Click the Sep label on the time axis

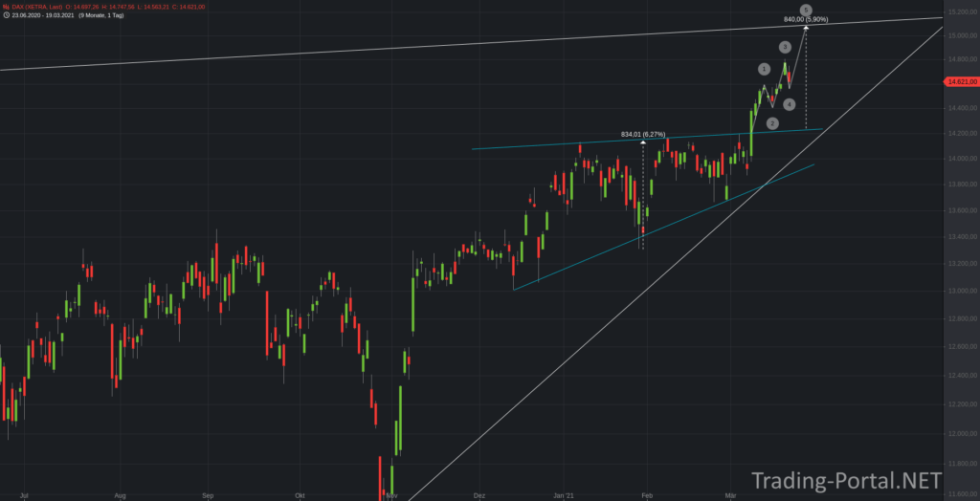[x=208, y=496]
